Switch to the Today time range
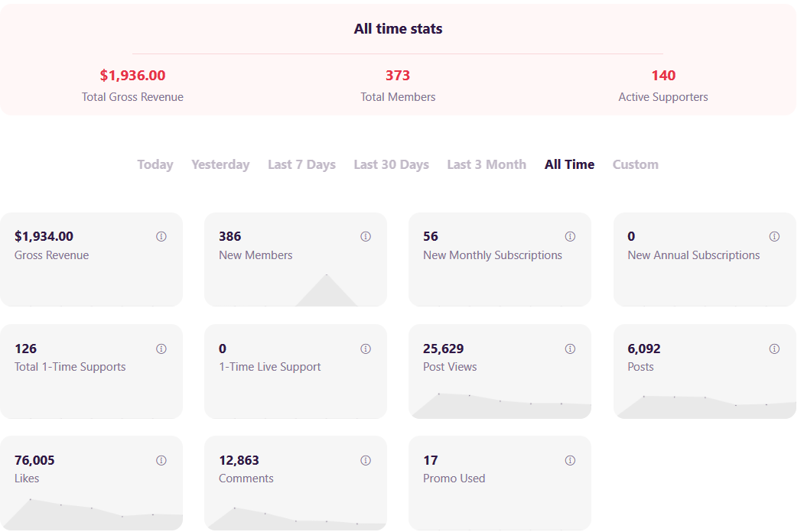Viewport: 804px width, 532px height. tap(155, 164)
